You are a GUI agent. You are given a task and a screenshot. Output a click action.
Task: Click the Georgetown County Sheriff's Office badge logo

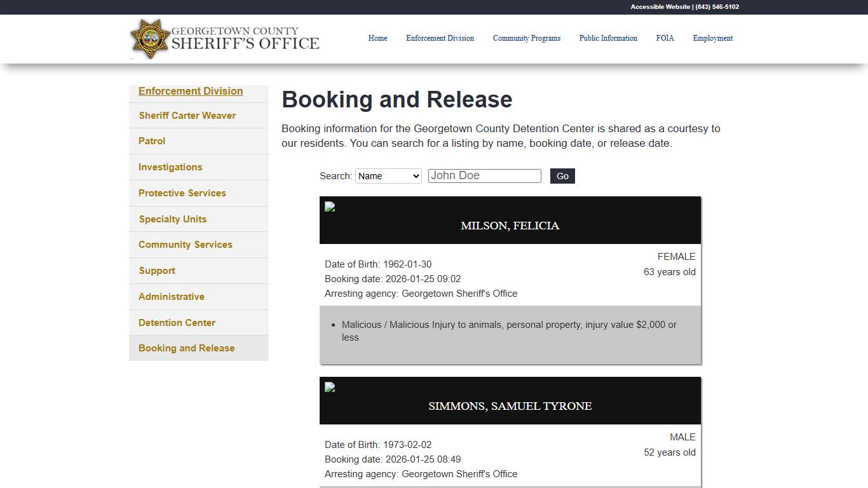click(x=150, y=39)
